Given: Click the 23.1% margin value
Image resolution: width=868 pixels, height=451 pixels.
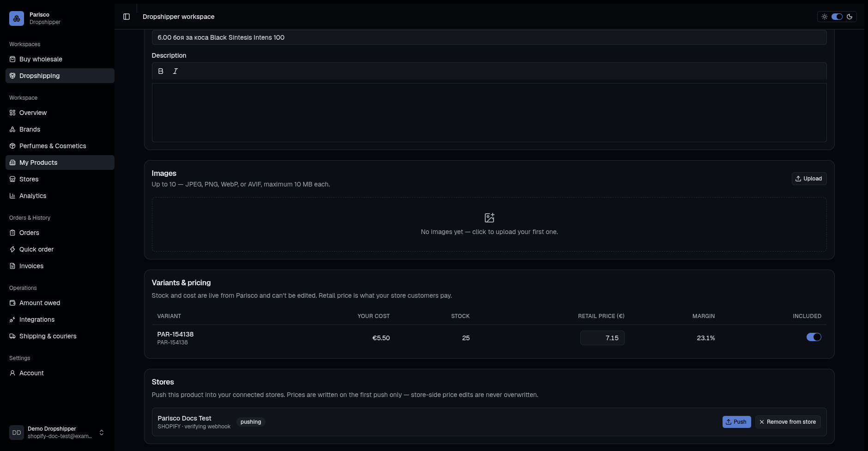Looking at the screenshot, I should point(705,338).
